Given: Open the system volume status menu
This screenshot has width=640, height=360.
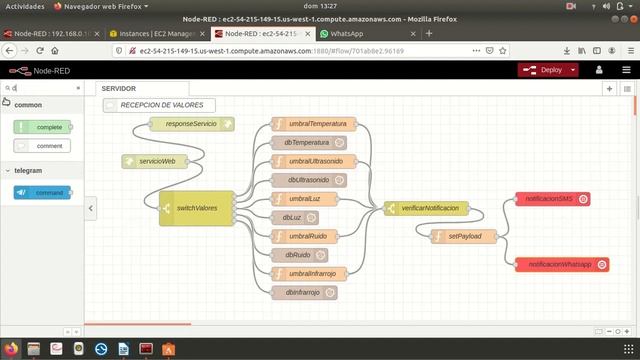Looking at the screenshot, I should click(x=606, y=6).
